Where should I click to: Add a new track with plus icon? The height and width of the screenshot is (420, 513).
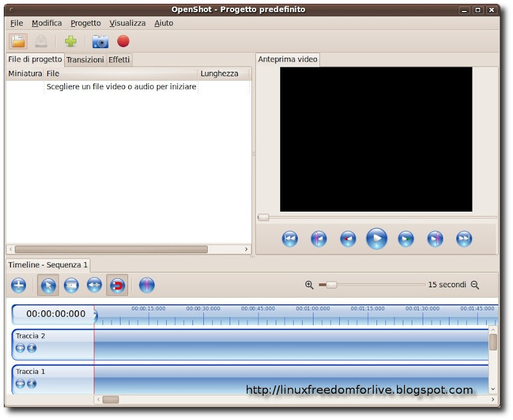(x=19, y=285)
